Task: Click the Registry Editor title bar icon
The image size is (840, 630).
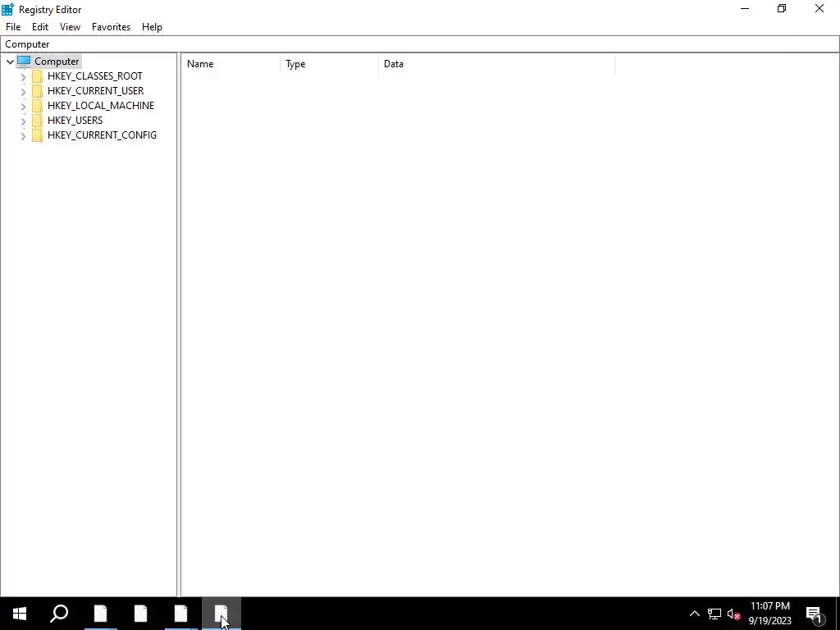Action: tap(7, 9)
